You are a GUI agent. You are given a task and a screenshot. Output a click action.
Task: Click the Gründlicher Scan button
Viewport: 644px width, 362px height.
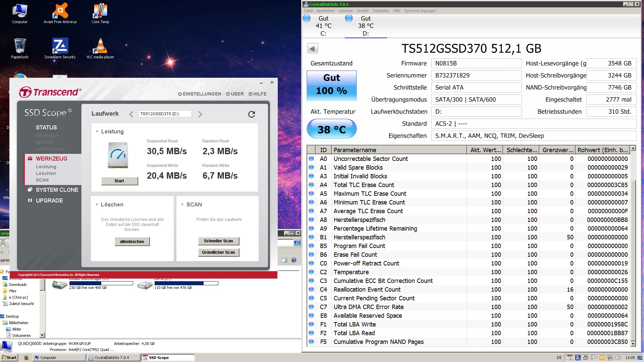pos(218,252)
